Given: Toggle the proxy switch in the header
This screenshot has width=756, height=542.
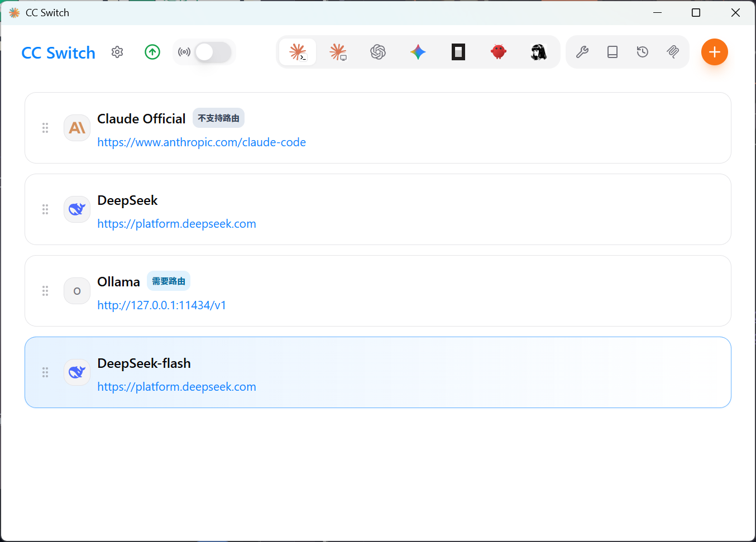Looking at the screenshot, I should click(213, 52).
